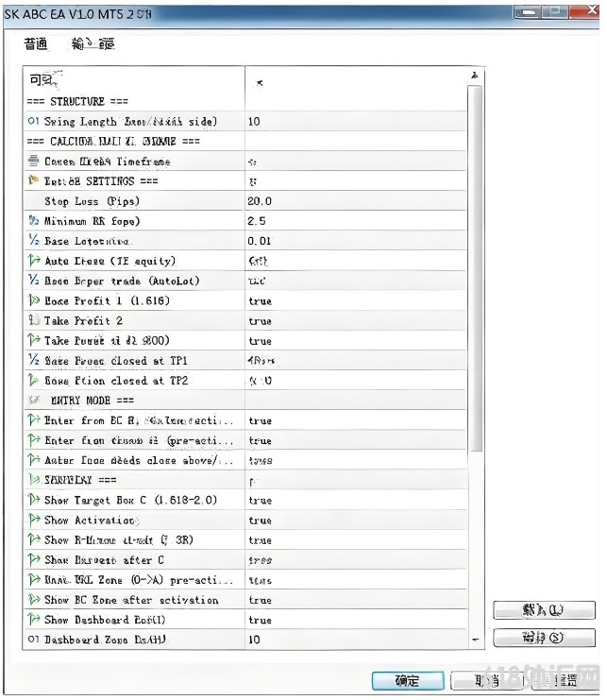Select the true value of Take Profit 2
This screenshot has width=607, height=700.
260,321
